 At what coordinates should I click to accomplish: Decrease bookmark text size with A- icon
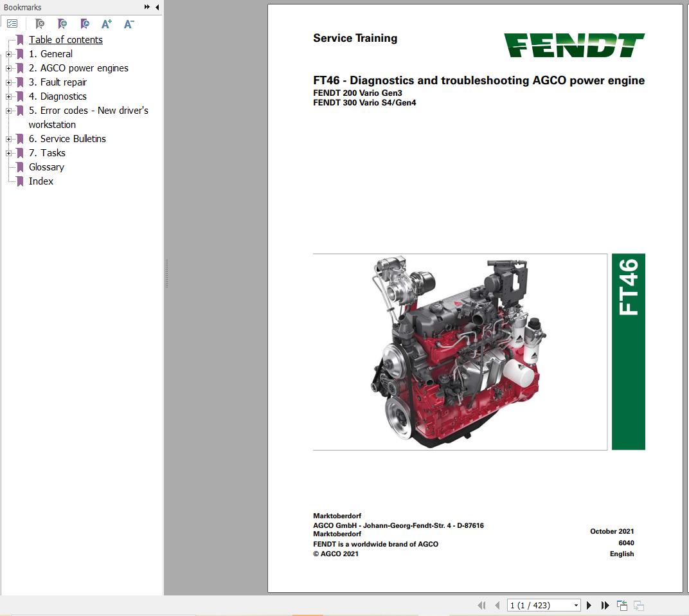click(x=128, y=24)
